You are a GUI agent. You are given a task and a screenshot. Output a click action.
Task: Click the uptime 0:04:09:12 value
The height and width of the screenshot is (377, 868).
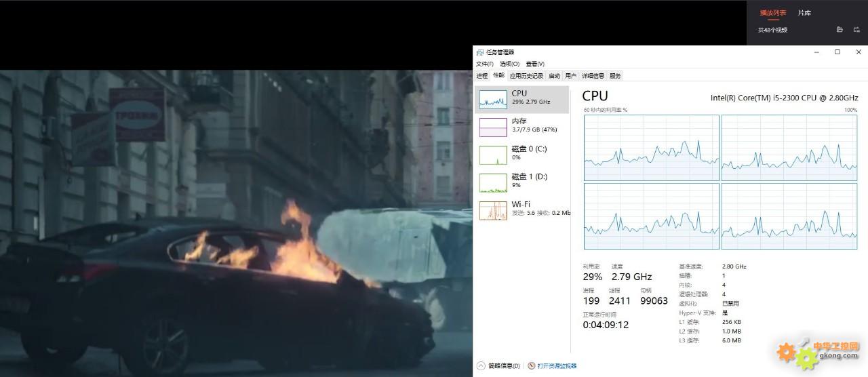(606, 325)
